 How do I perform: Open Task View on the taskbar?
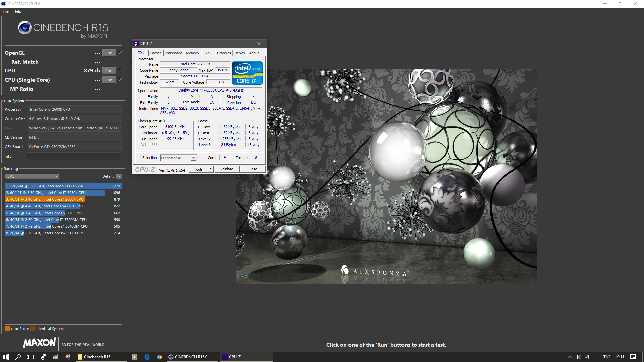(30, 357)
